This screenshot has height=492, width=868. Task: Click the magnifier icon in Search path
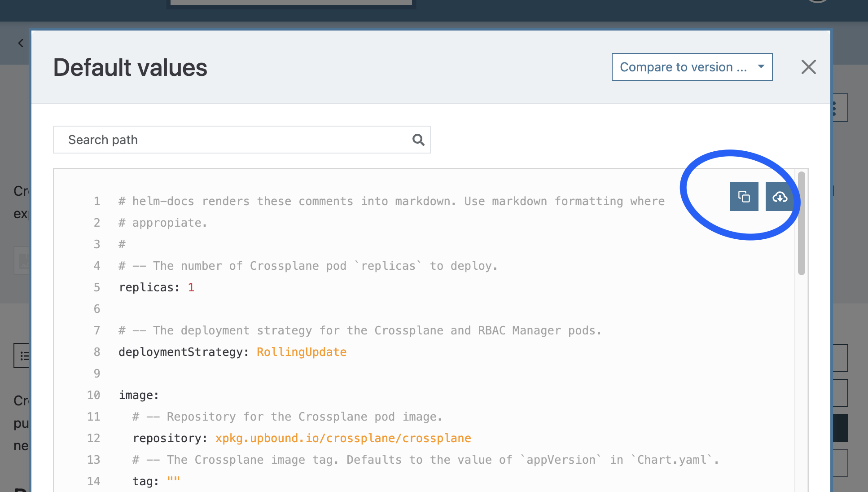tap(418, 140)
